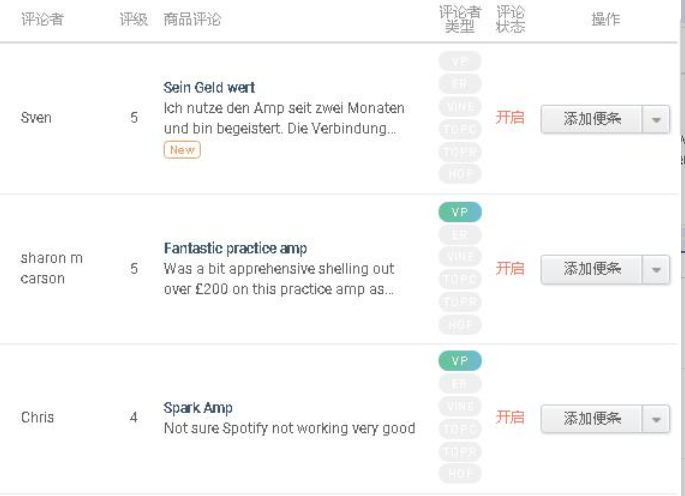Viewport: 685px width, 496px height.
Task: Click the greyed TOPC badge in sharon's row
Action: click(x=460, y=279)
